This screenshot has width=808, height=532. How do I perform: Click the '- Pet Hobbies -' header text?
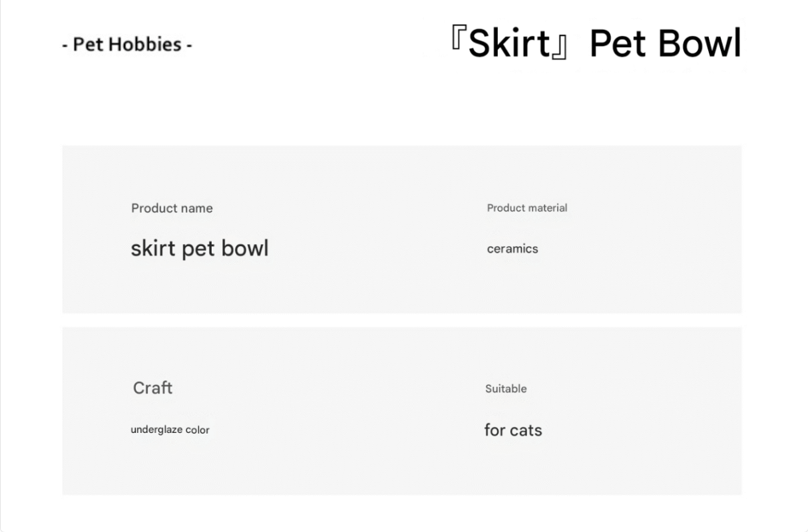[127, 45]
